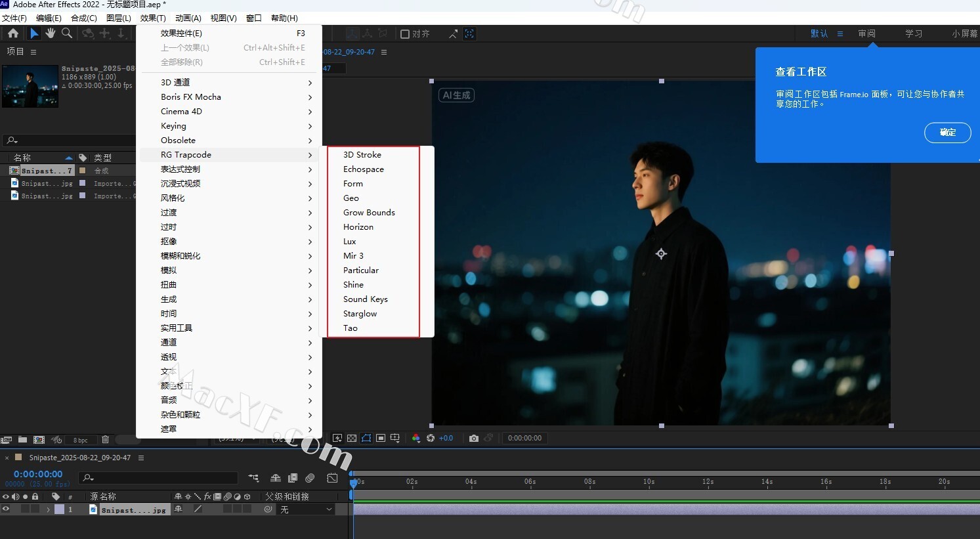Open the 合成(C) menu
Image resolution: width=980 pixels, height=539 pixels.
(x=84, y=18)
